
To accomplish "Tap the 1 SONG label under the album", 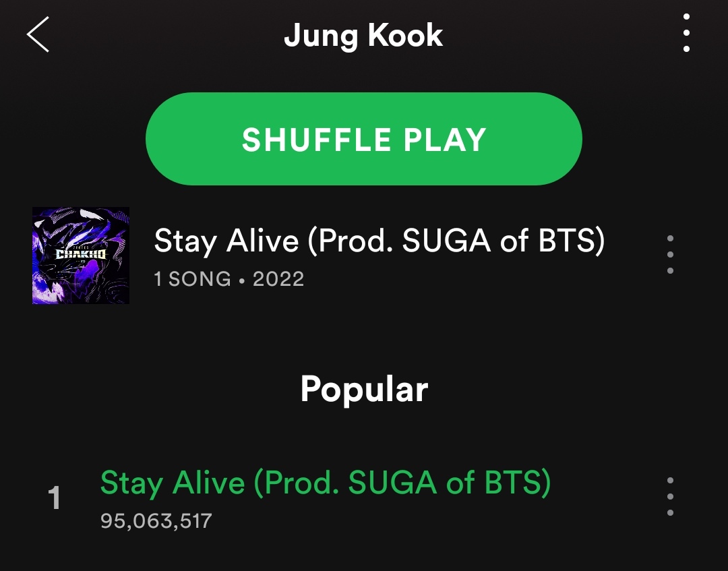I will (192, 279).
